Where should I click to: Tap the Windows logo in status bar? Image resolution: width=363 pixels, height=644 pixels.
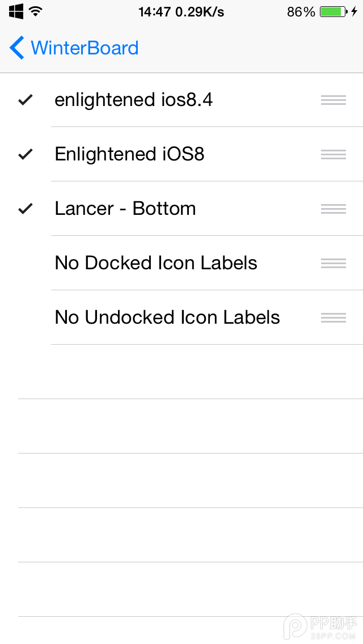pyautogui.click(x=16, y=11)
